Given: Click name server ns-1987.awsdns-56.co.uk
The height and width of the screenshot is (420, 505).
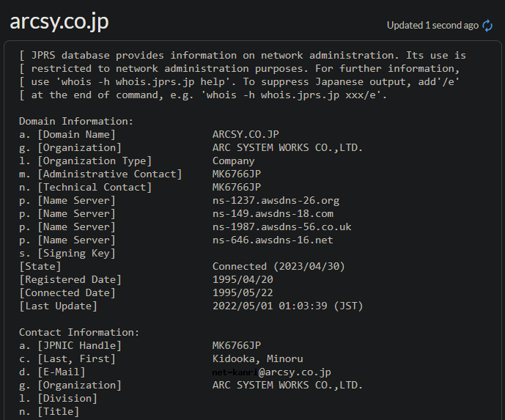Looking at the screenshot, I should tap(281, 226).
